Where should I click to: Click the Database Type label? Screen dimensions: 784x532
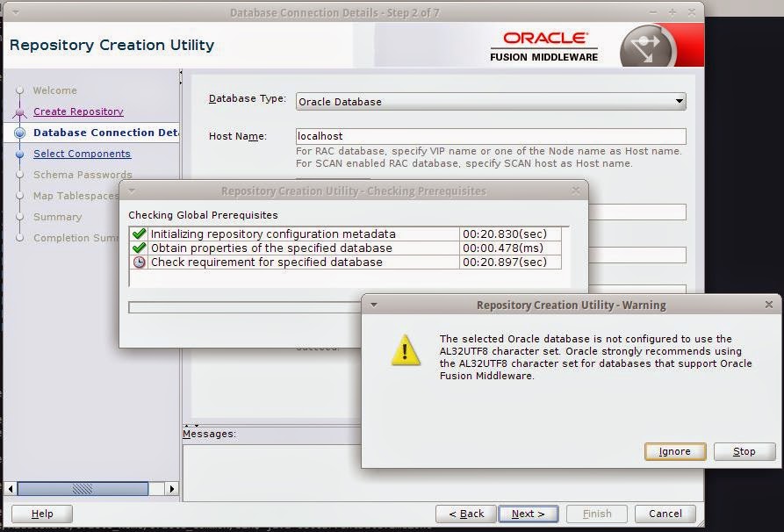248,98
